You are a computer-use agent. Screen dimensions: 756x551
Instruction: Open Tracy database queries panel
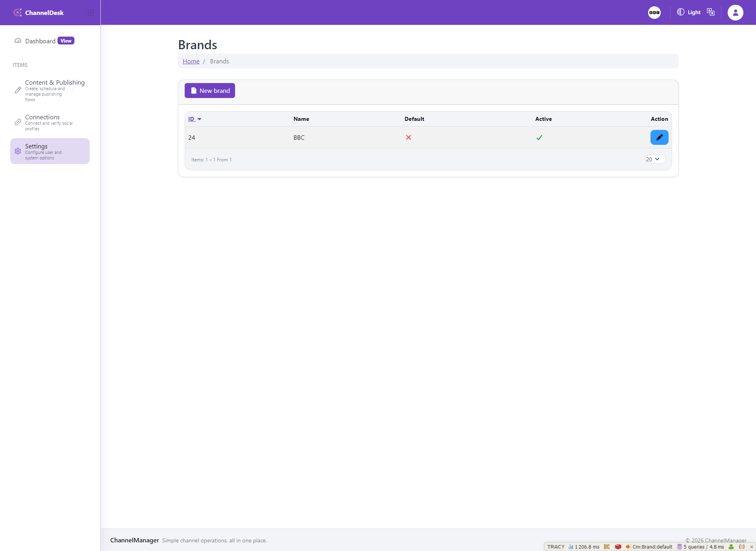pos(700,547)
